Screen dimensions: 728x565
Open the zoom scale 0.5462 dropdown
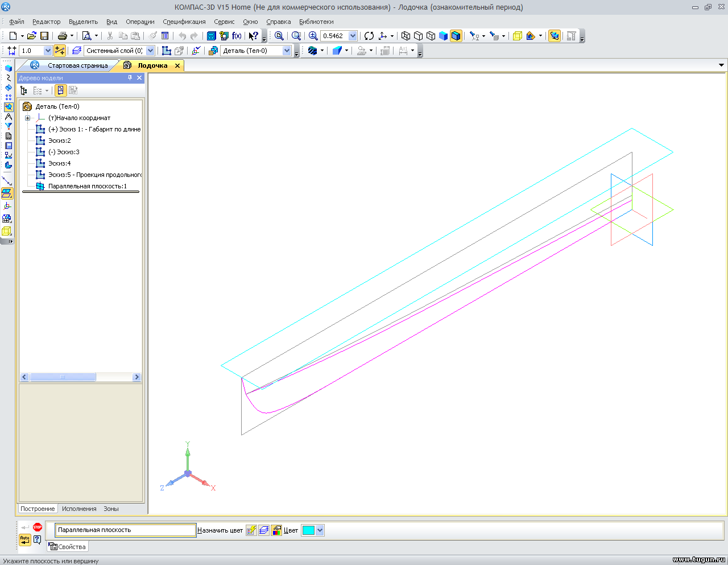pyautogui.click(x=353, y=36)
